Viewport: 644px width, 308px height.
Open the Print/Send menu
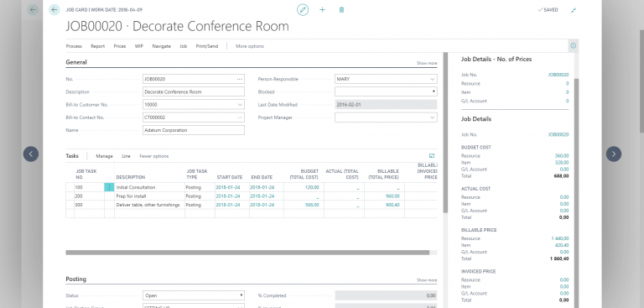[x=207, y=46]
